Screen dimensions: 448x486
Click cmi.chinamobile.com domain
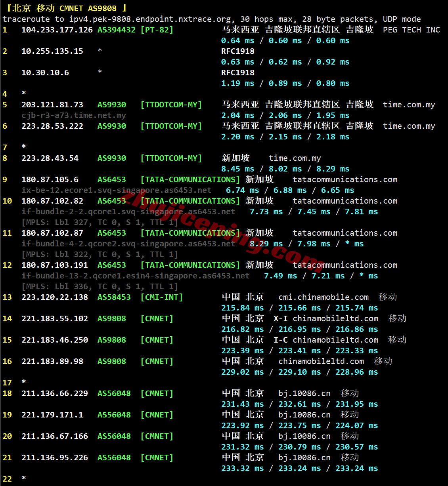point(324,297)
